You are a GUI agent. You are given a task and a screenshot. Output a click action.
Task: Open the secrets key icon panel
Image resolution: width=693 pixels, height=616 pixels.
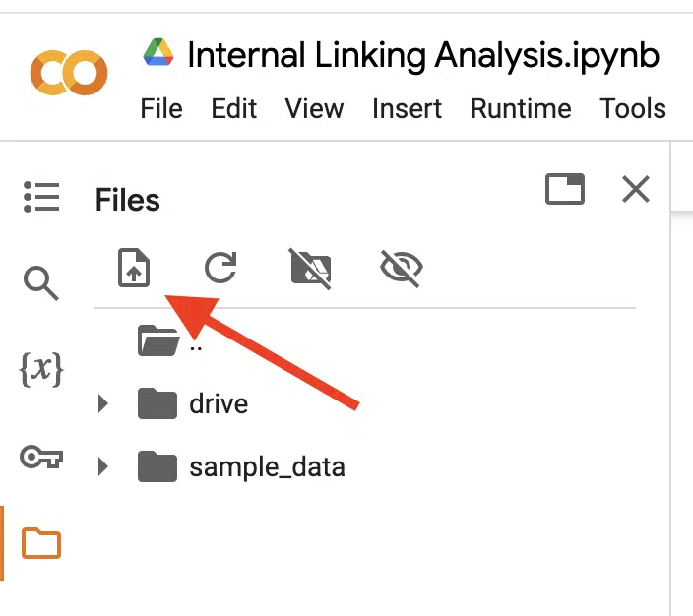pyautogui.click(x=41, y=457)
